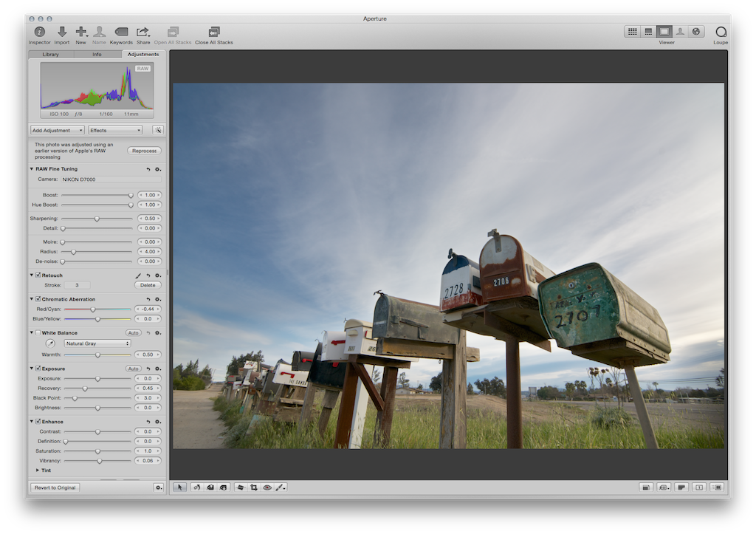Click the Retouch brush icon
The height and width of the screenshot is (534, 756).
point(138,275)
